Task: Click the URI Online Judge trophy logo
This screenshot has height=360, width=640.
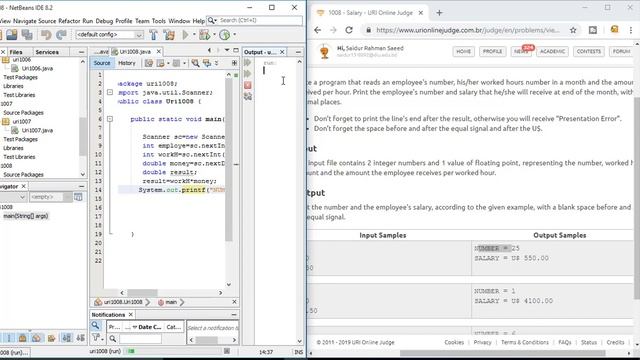Action: [x=324, y=52]
